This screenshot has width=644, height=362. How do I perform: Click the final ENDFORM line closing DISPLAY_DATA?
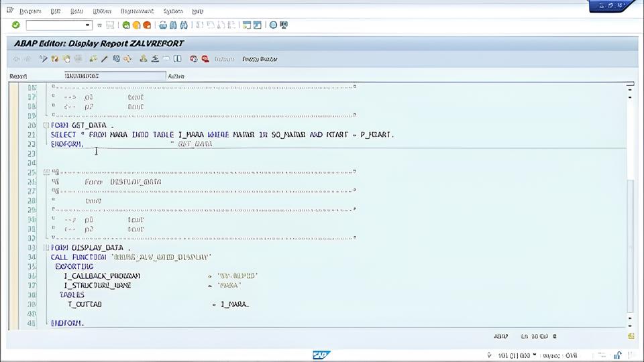(x=67, y=323)
